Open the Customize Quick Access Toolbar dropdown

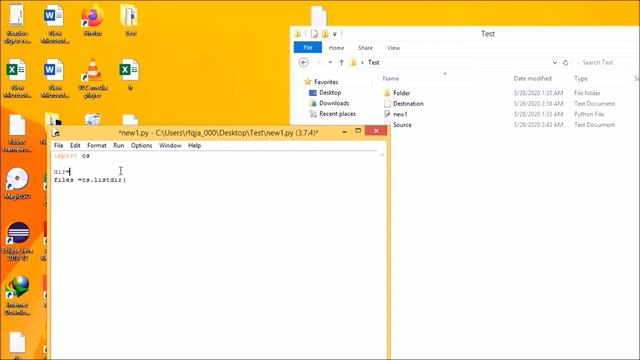pos(335,34)
